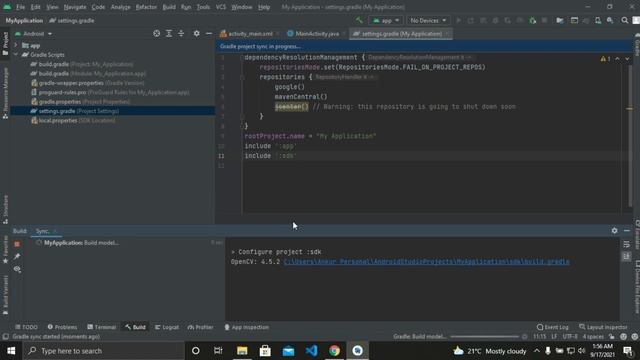
Task: Switch to activity_main.xml tab
Action: pyautogui.click(x=247, y=34)
